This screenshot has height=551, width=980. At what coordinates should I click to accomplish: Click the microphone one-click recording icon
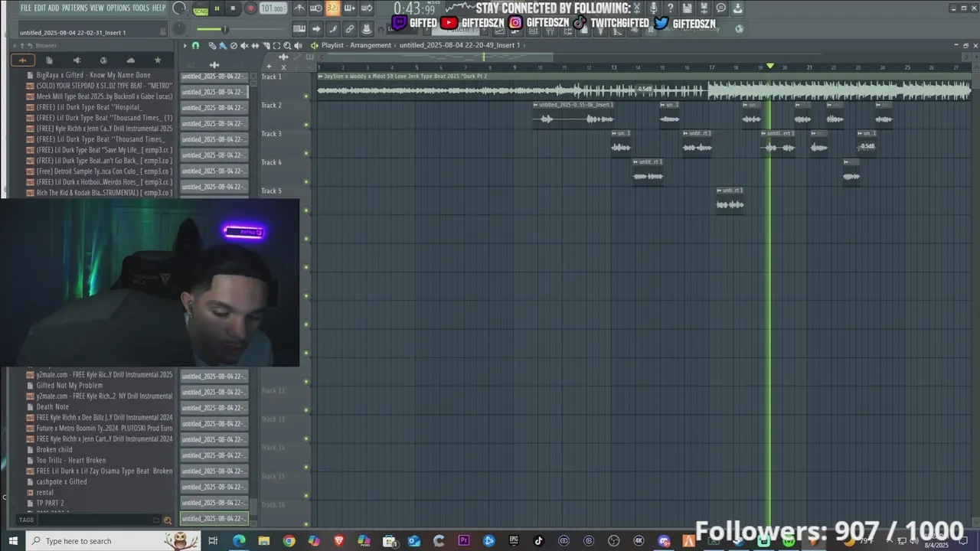(x=653, y=8)
